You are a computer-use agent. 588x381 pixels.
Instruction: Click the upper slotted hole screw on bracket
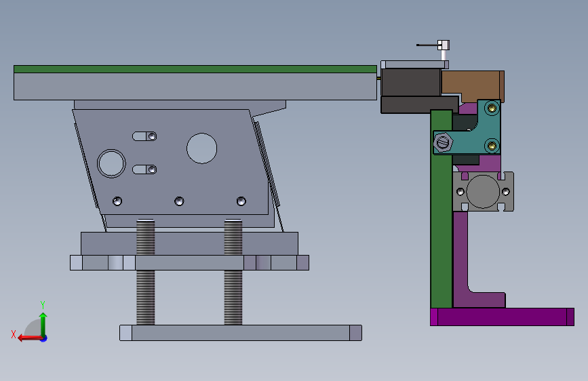pos(152,136)
